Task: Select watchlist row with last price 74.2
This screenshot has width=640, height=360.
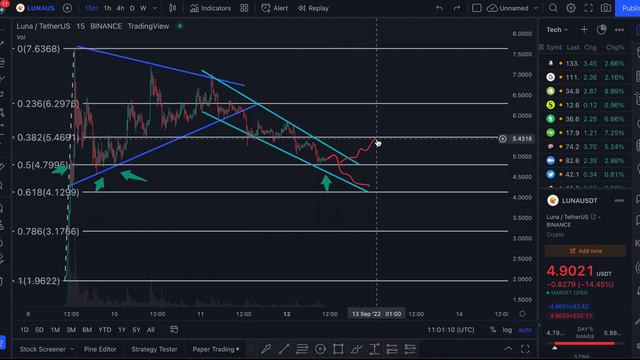Action: [585, 147]
